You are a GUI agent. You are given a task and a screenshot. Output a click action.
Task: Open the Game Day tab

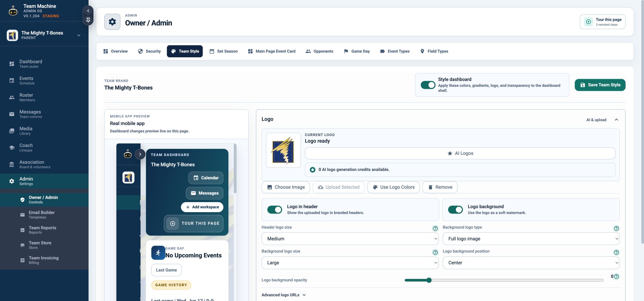pyautogui.click(x=357, y=51)
